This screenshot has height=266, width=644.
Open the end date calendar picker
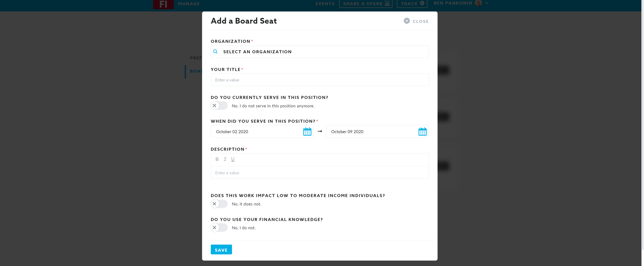click(x=422, y=131)
